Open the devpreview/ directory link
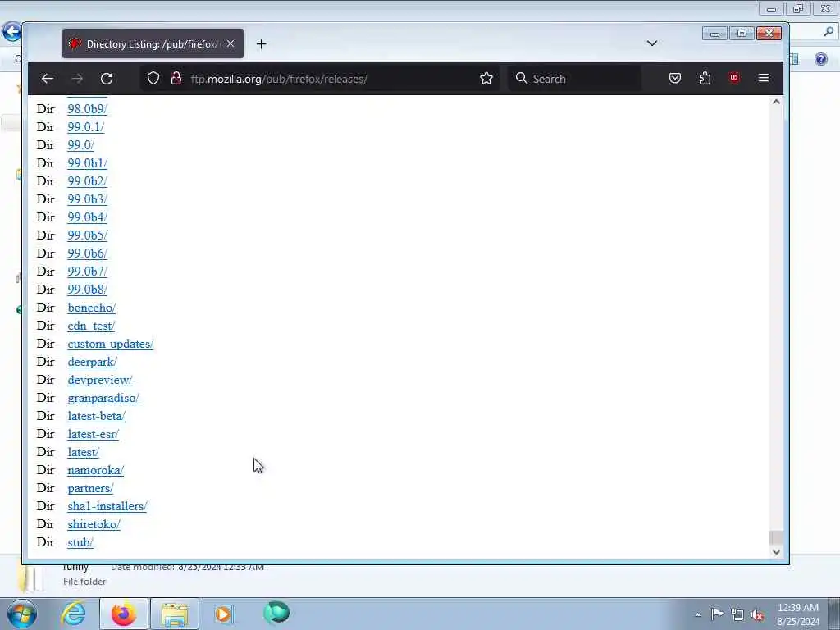The image size is (840, 630). click(x=99, y=380)
